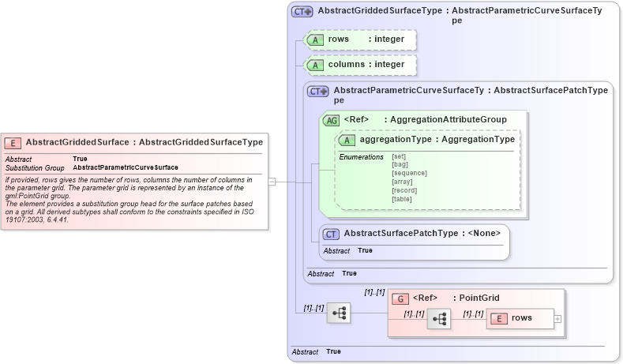
Task: Click the A icon beside aggregationType
Action: coord(347,140)
